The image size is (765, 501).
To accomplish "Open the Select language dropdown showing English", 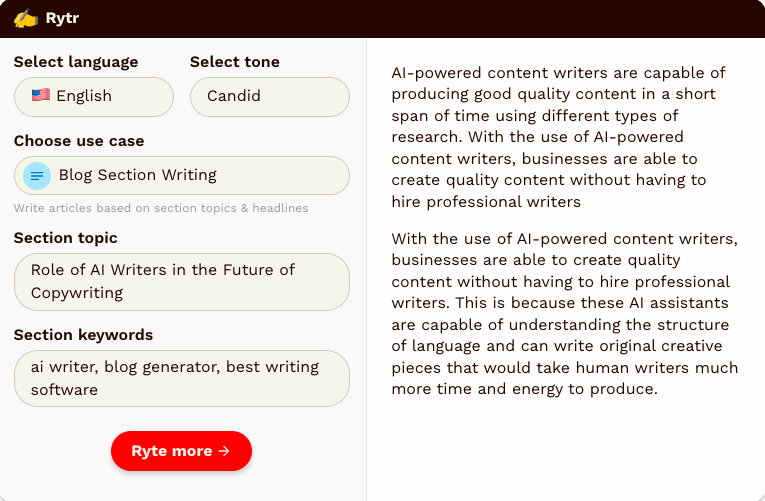I will pos(94,97).
